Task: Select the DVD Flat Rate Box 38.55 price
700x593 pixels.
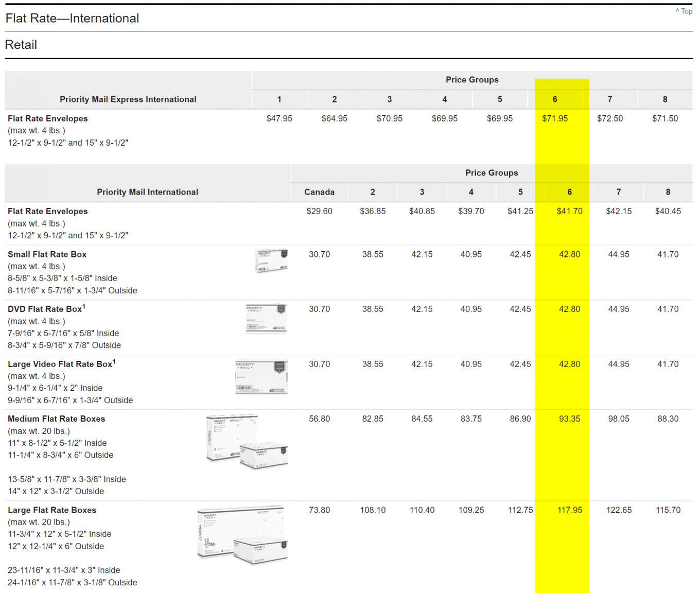Action: click(373, 309)
